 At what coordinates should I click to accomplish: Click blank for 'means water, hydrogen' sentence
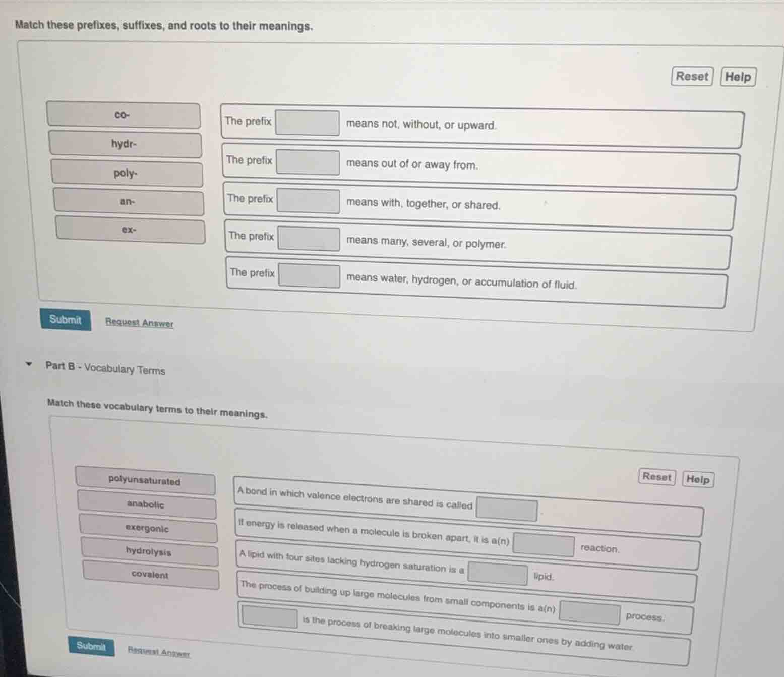pos(309,275)
